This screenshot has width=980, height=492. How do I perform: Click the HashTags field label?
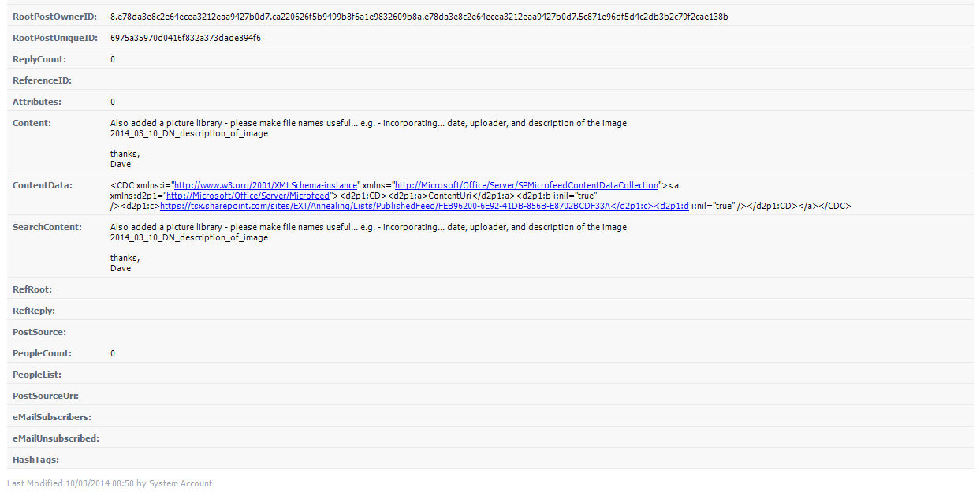coord(36,459)
